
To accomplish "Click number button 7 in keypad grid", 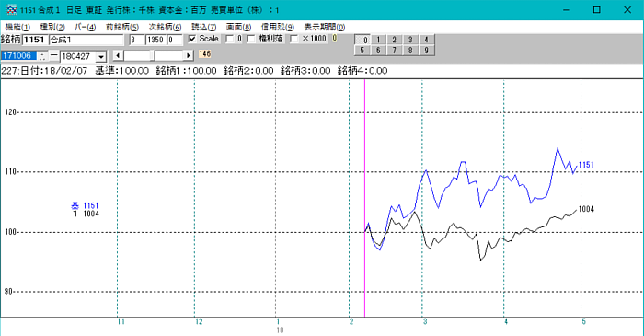I will click(395, 51).
